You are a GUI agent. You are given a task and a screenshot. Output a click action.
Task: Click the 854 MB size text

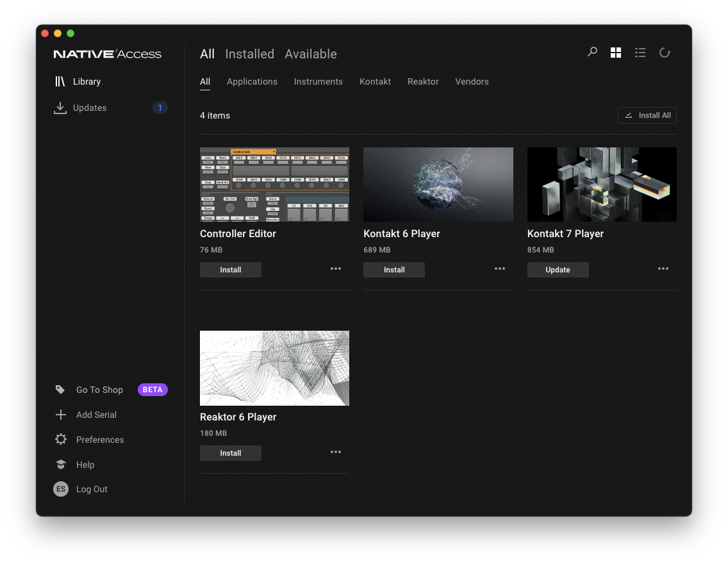click(x=540, y=250)
